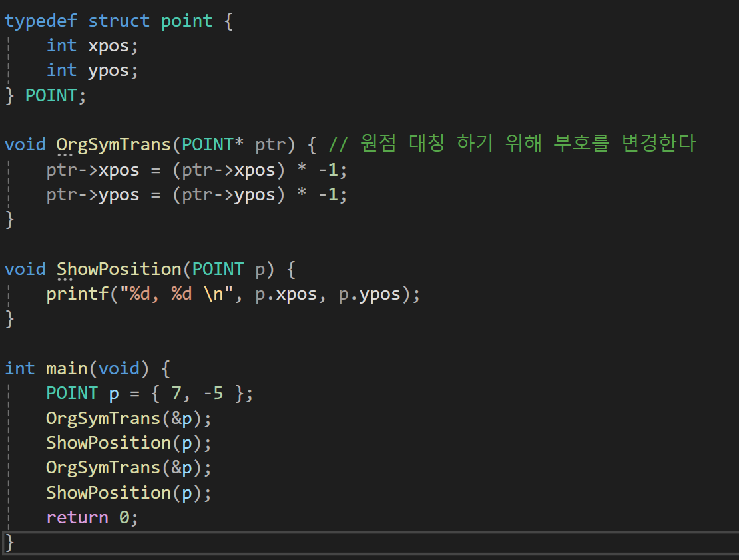This screenshot has height=560, width=739.
Task: Click the format string "%d, %d \n"
Action: pyautogui.click(x=176, y=294)
